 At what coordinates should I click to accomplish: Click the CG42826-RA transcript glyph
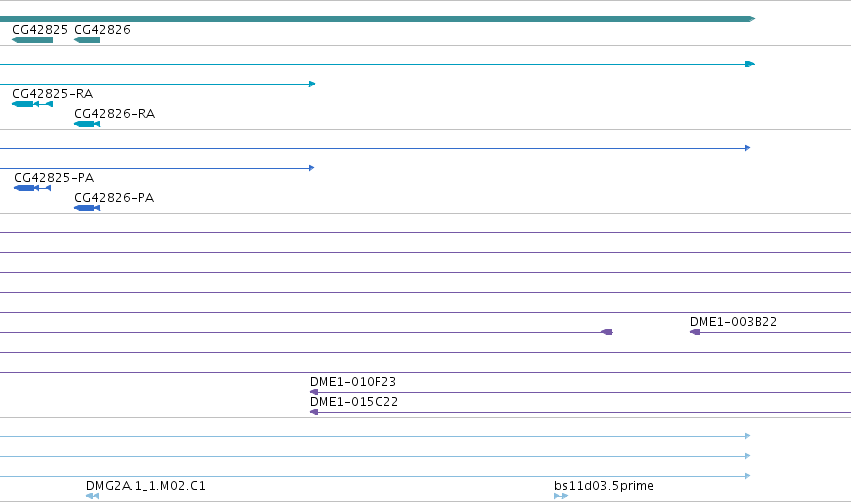point(87,124)
